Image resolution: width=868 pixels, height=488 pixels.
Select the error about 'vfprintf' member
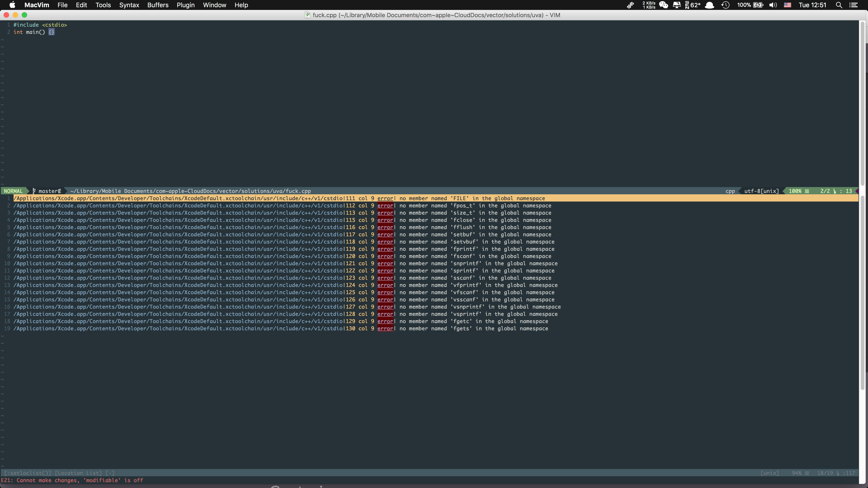[285, 285]
